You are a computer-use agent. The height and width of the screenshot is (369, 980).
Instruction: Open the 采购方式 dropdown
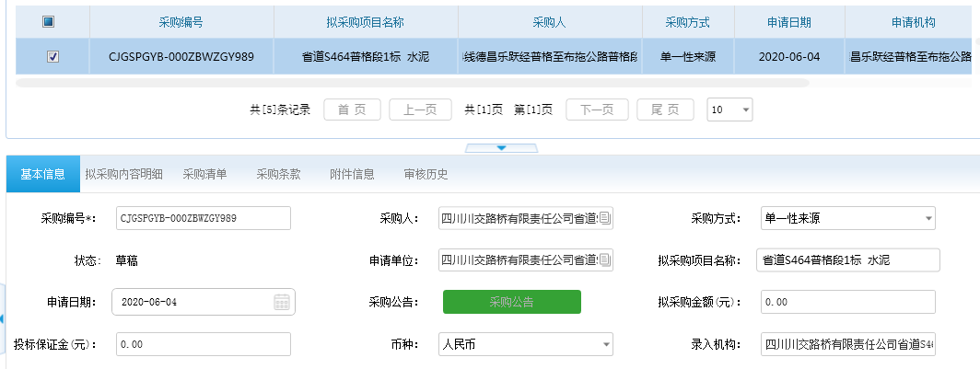click(927, 218)
